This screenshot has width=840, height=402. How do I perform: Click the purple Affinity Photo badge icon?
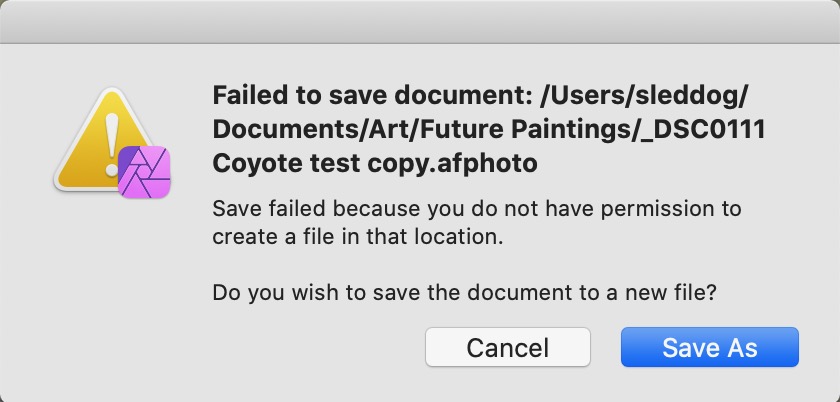coord(145,172)
